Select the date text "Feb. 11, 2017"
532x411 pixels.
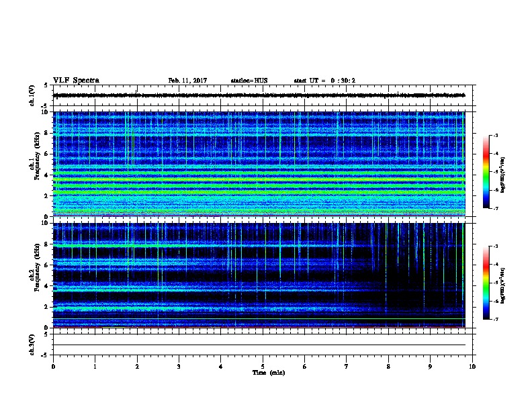click(187, 81)
